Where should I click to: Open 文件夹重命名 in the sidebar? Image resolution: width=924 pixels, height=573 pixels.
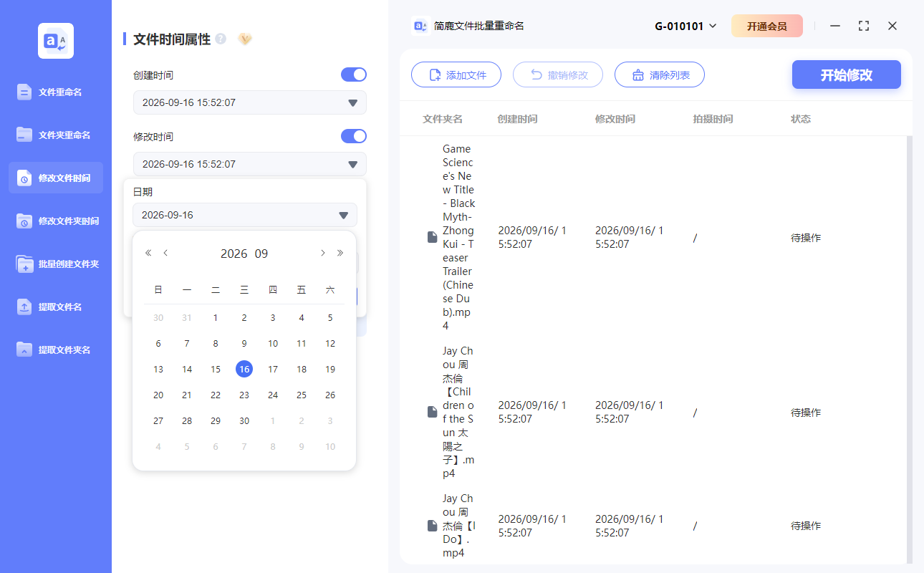(x=56, y=135)
